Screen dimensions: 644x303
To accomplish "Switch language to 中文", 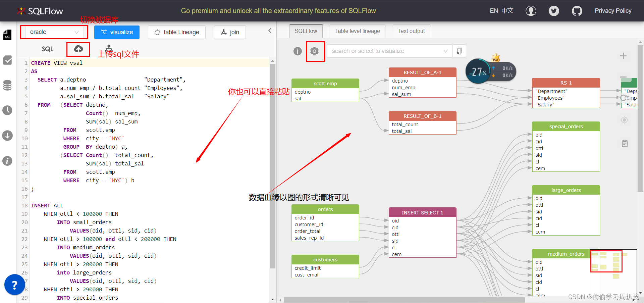I will click(507, 11).
